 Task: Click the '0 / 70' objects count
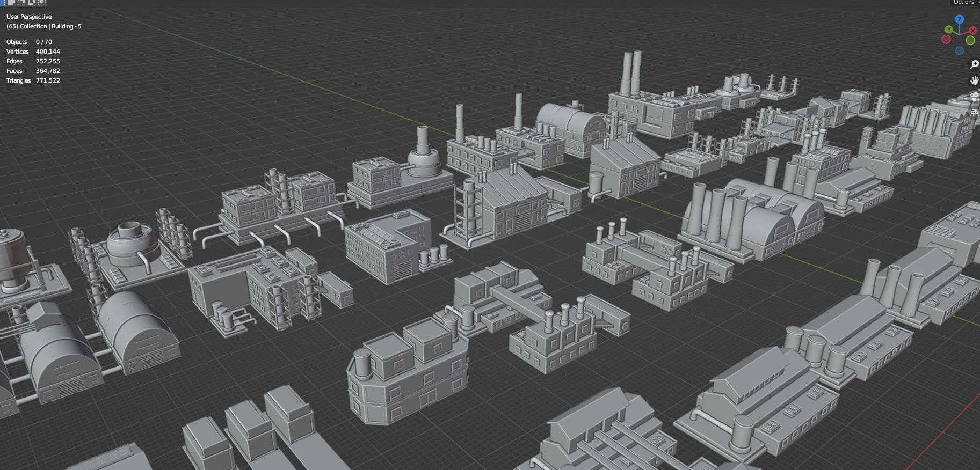tap(44, 42)
